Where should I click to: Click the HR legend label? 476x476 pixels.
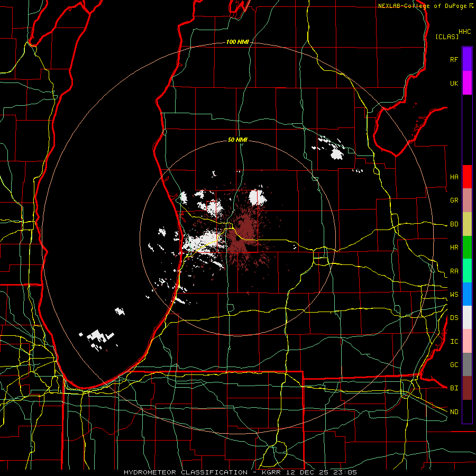pyautogui.click(x=454, y=248)
